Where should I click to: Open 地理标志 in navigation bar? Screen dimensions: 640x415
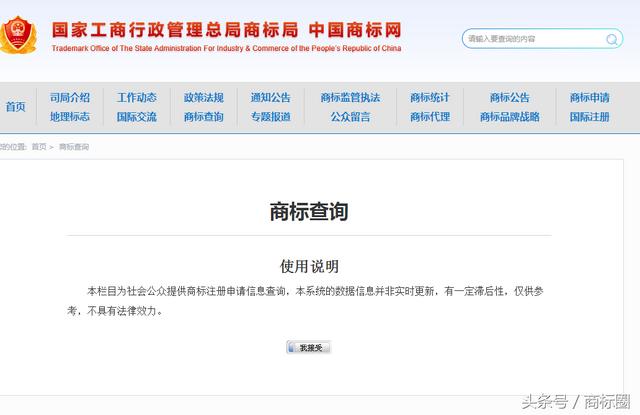(x=70, y=117)
